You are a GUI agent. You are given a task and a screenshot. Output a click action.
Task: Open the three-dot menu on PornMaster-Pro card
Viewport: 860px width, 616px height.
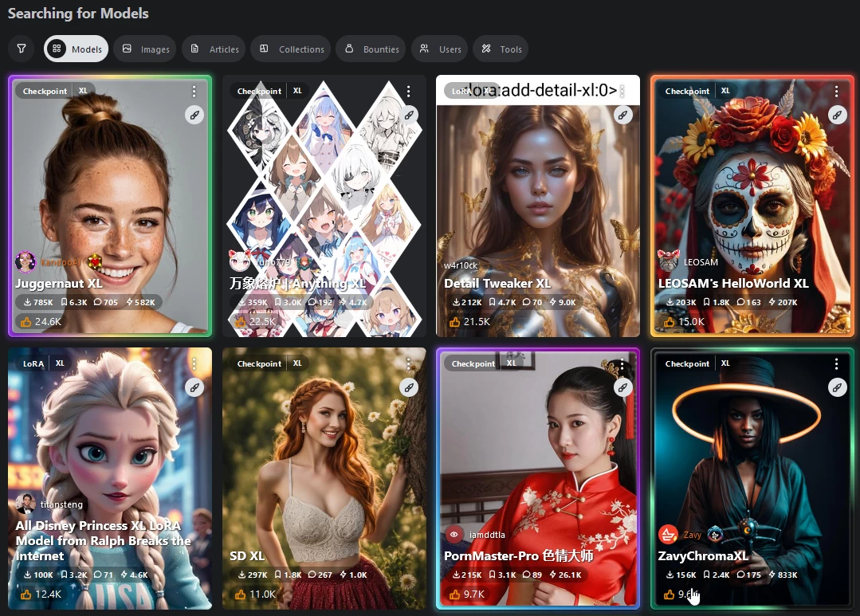click(622, 363)
